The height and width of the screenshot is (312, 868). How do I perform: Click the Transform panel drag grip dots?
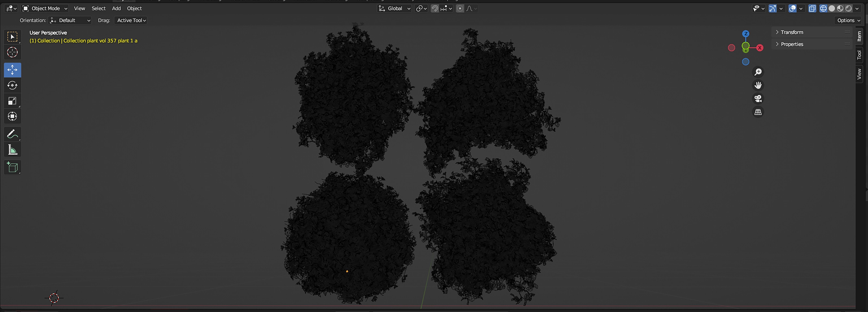tap(847, 32)
